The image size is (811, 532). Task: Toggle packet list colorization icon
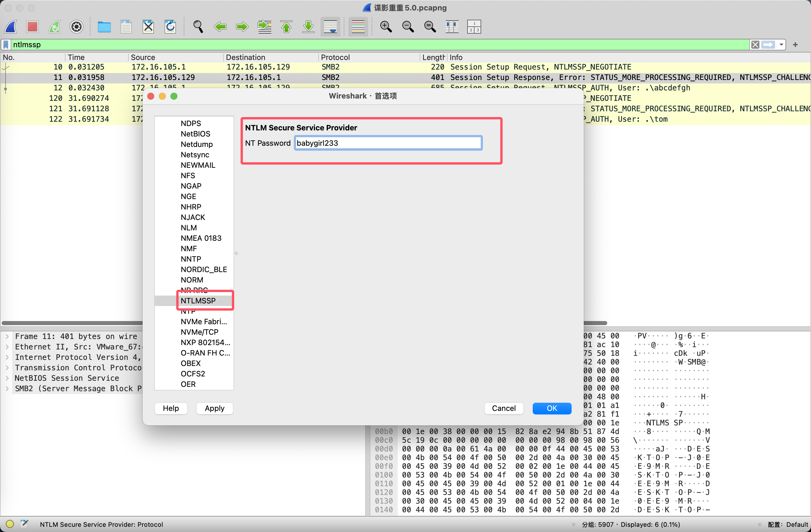tap(358, 27)
